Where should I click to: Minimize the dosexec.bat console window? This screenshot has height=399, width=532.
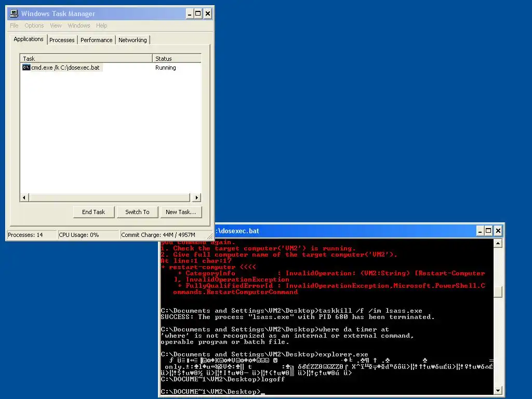[x=480, y=231]
